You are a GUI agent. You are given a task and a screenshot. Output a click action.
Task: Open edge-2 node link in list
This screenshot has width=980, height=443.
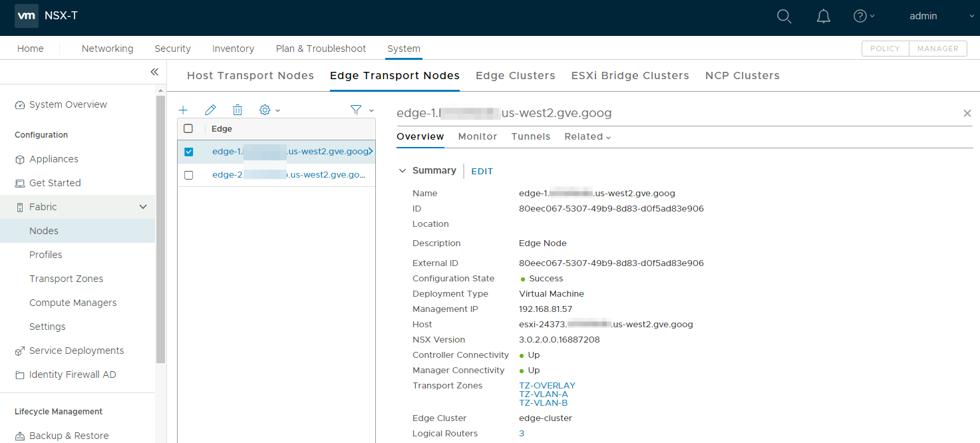[289, 175]
